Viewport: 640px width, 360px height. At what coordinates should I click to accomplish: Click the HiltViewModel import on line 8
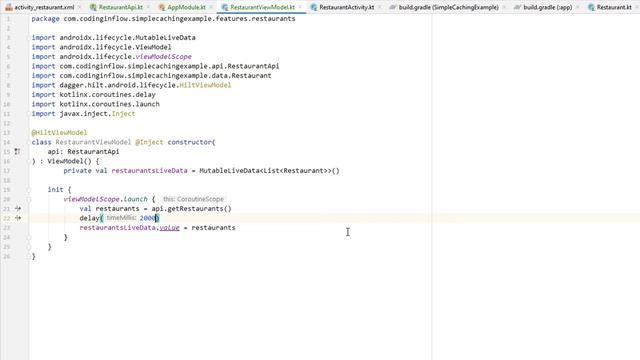[131, 85]
